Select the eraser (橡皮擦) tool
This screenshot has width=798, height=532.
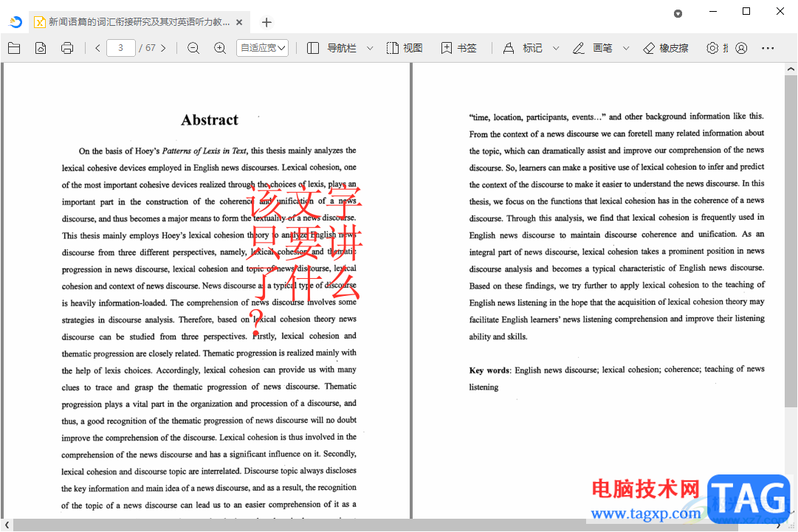pos(666,48)
